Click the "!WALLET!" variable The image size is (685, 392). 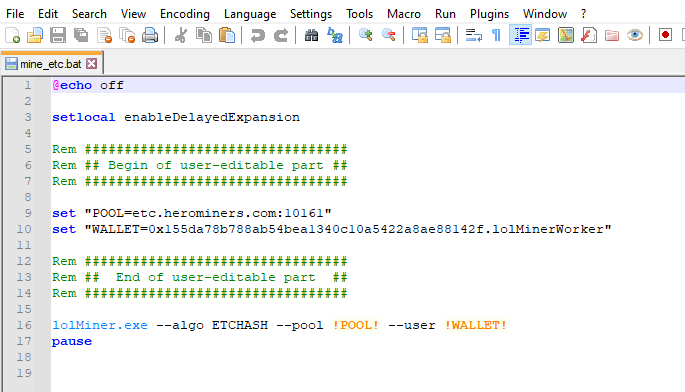click(x=475, y=325)
